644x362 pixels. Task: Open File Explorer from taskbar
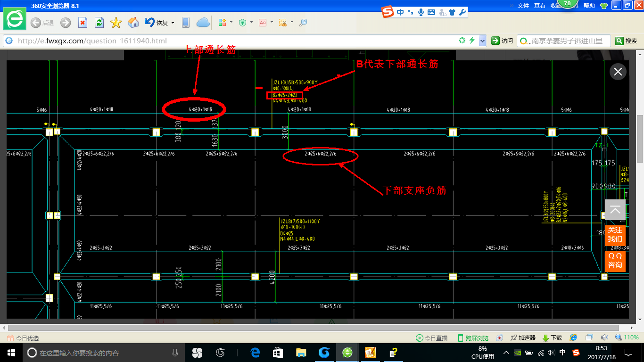(300, 353)
